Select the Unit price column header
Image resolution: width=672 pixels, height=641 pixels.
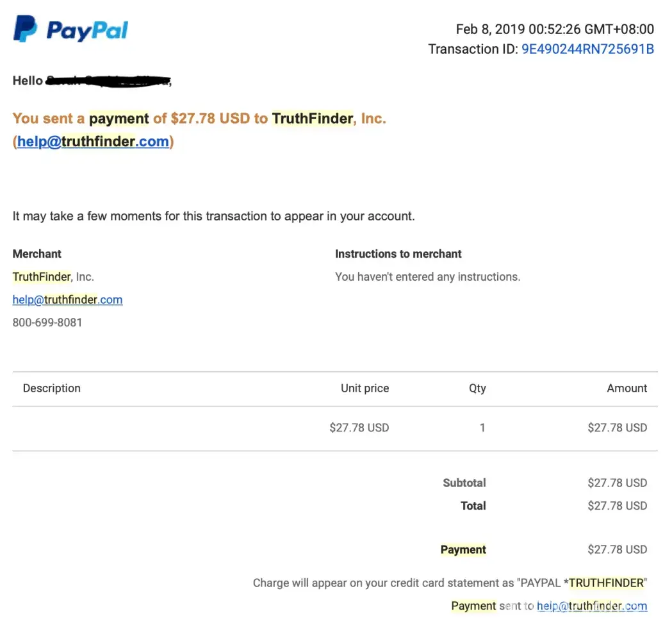tap(365, 388)
